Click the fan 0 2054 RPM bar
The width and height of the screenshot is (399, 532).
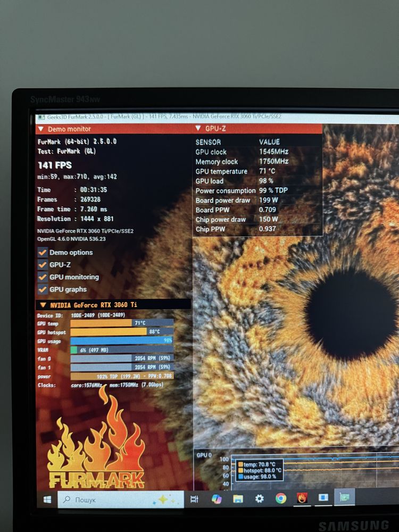(122, 358)
